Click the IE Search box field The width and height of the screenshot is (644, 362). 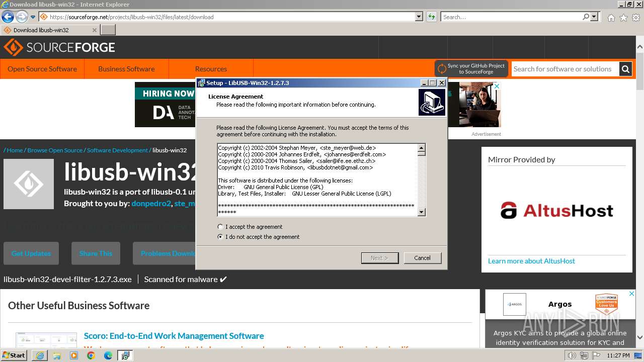click(511, 17)
